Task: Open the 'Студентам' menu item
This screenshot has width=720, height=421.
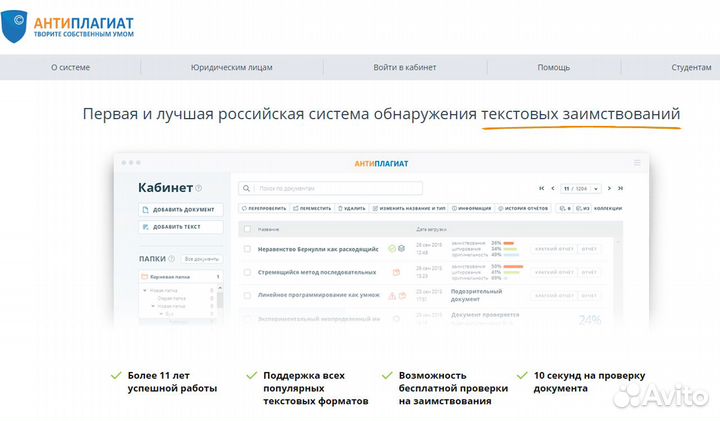Action: pyautogui.click(x=691, y=67)
